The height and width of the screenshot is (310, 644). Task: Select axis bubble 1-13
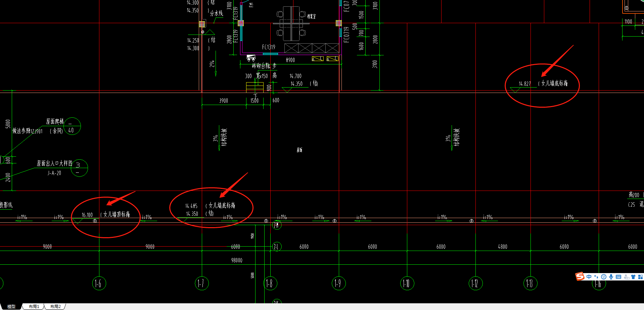(x=531, y=283)
